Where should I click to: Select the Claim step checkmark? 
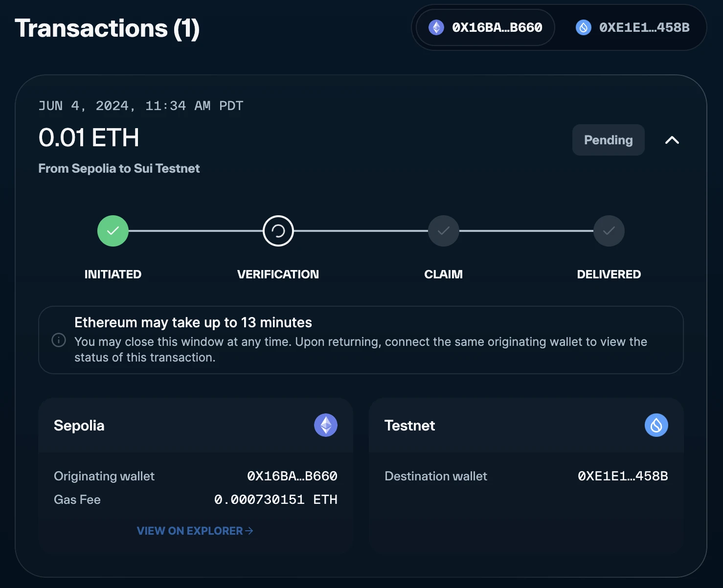coord(443,230)
